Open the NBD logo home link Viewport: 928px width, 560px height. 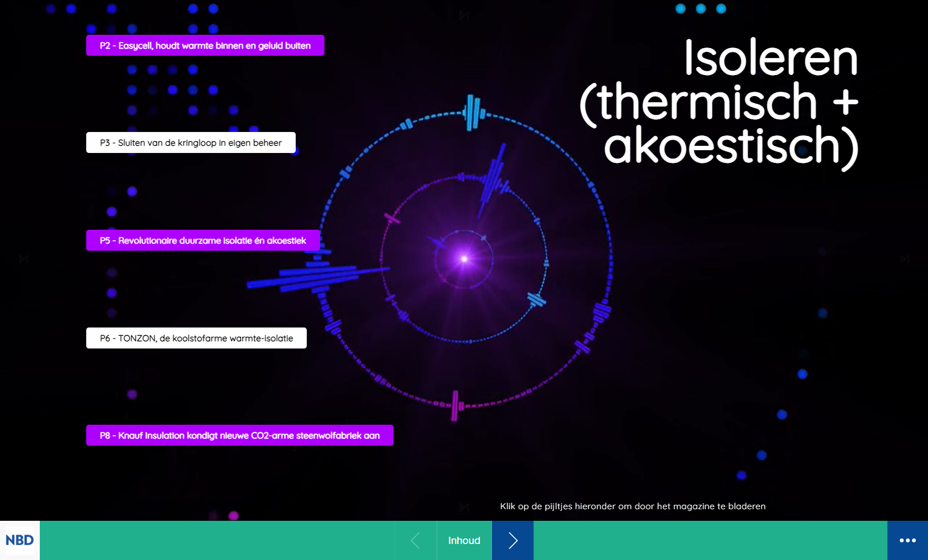tap(20, 540)
